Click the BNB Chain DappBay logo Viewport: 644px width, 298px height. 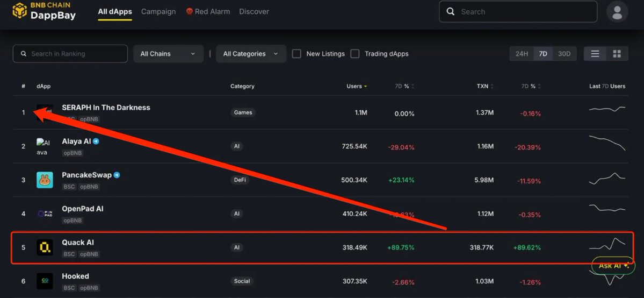point(44,11)
